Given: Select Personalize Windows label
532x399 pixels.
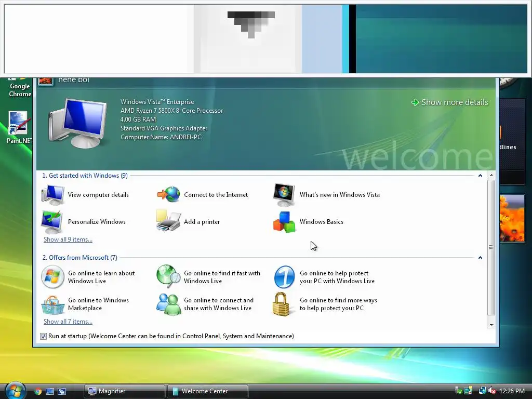Looking at the screenshot, I should tap(97, 221).
